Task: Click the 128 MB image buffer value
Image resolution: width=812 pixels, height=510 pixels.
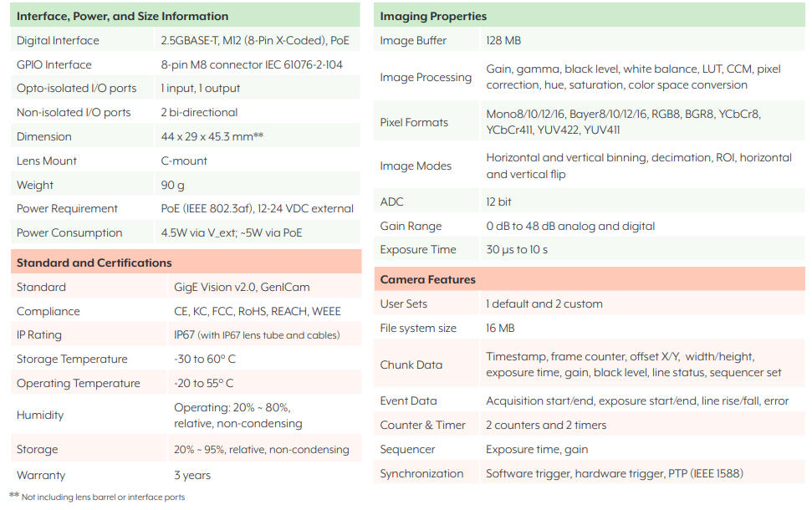Action: (x=503, y=40)
